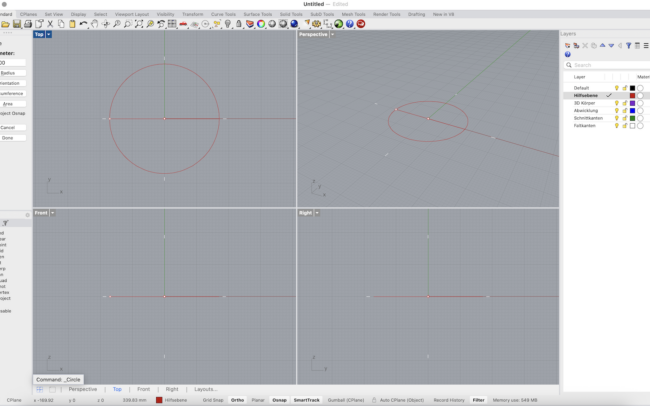Viewport: 650px width, 406px height.
Task: Click the light bulb Hide Objects icon
Action: click(228, 24)
